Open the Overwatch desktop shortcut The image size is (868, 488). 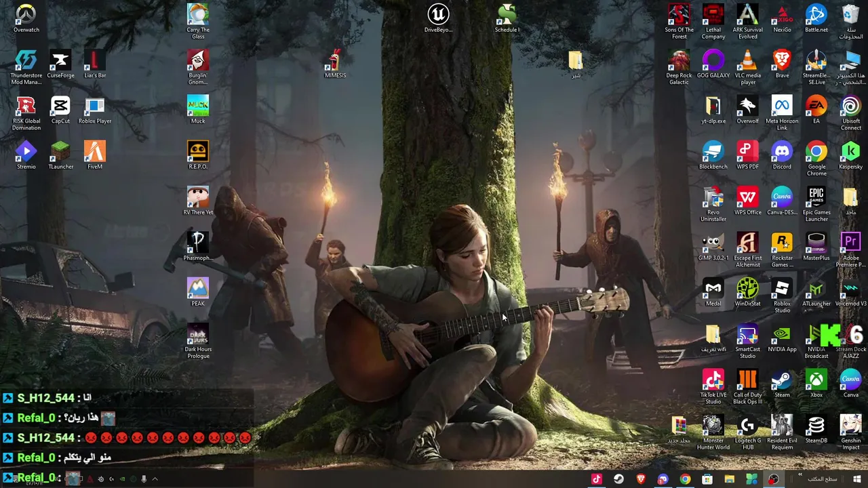click(x=26, y=18)
